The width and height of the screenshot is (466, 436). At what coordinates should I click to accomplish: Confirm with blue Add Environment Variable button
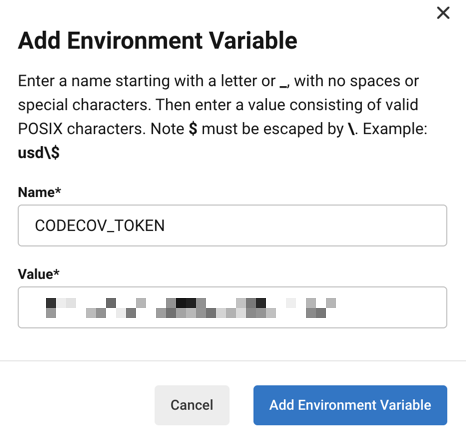click(x=350, y=405)
